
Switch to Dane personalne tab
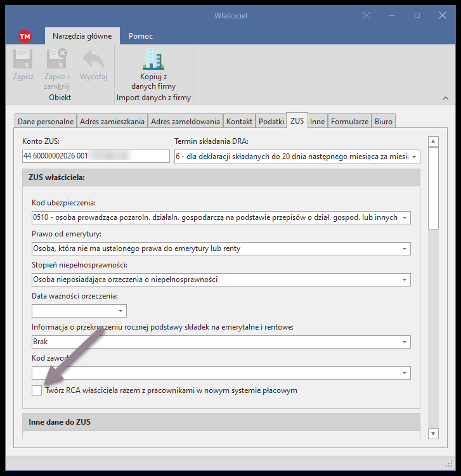click(46, 121)
